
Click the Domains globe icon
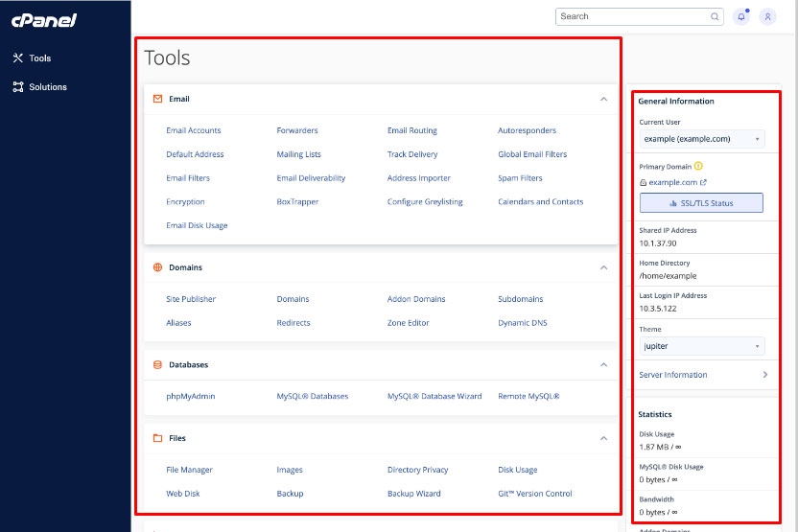(157, 267)
